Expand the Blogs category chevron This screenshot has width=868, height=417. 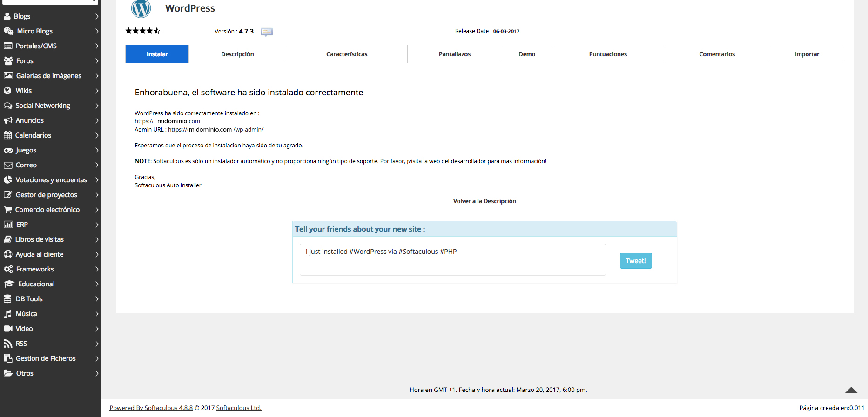coord(97,16)
